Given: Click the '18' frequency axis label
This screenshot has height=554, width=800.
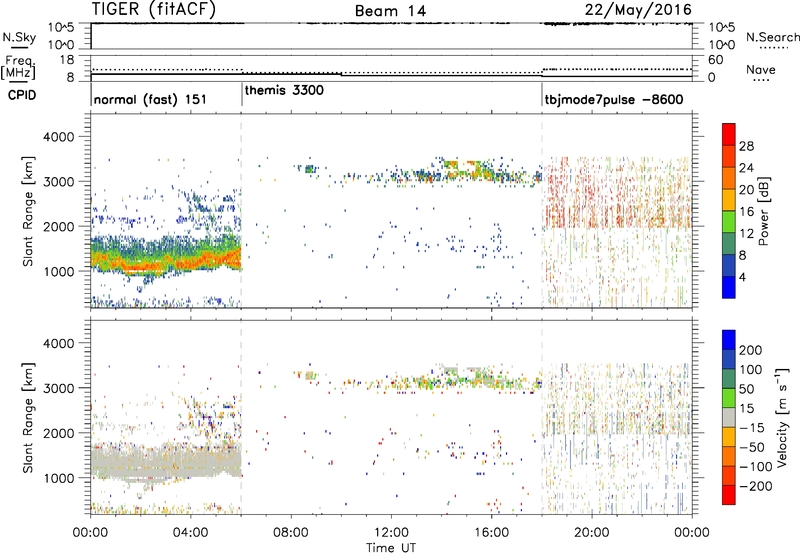Looking at the screenshot, I should coord(67,60).
